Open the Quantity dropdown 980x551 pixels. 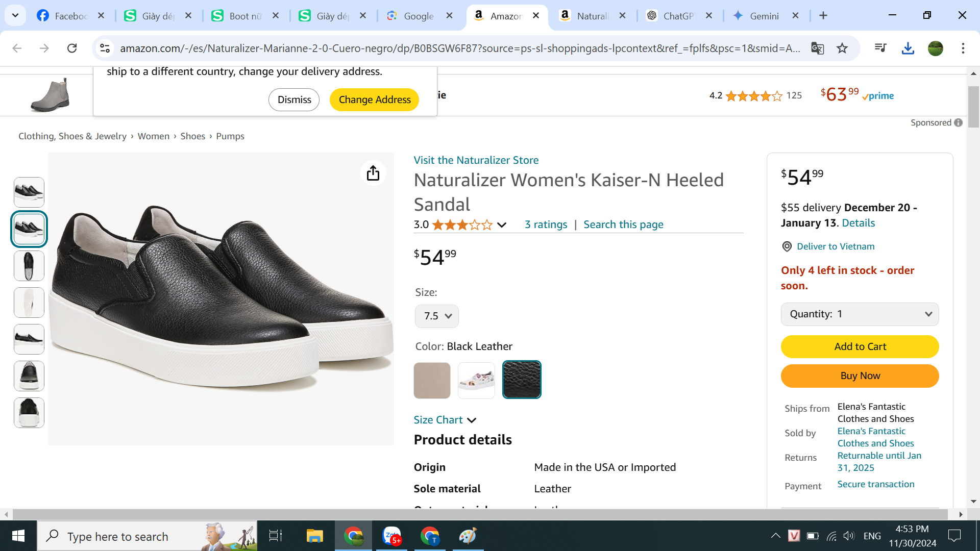click(x=860, y=314)
